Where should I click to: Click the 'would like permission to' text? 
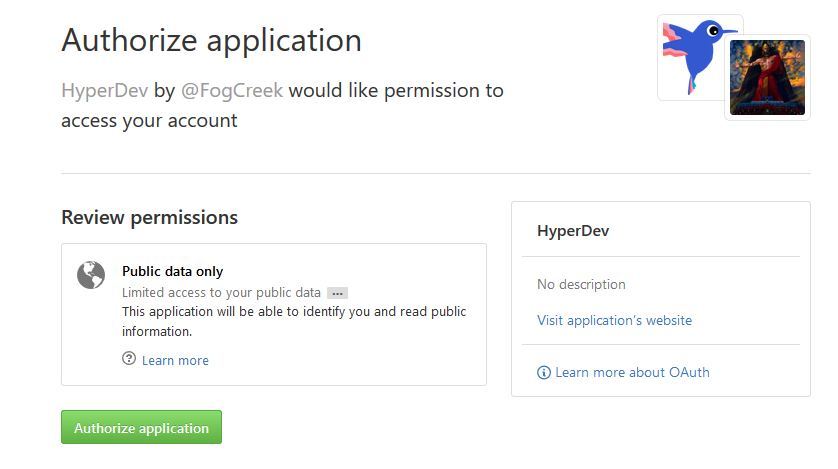click(x=396, y=90)
